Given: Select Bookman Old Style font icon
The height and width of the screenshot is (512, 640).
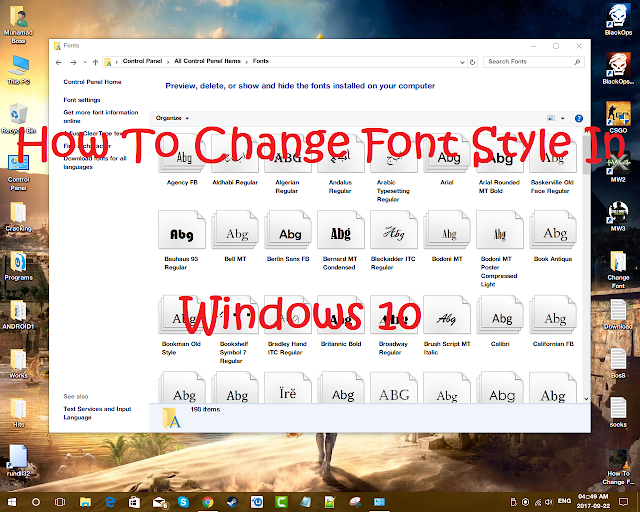Looking at the screenshot, I should pos(182,315).
